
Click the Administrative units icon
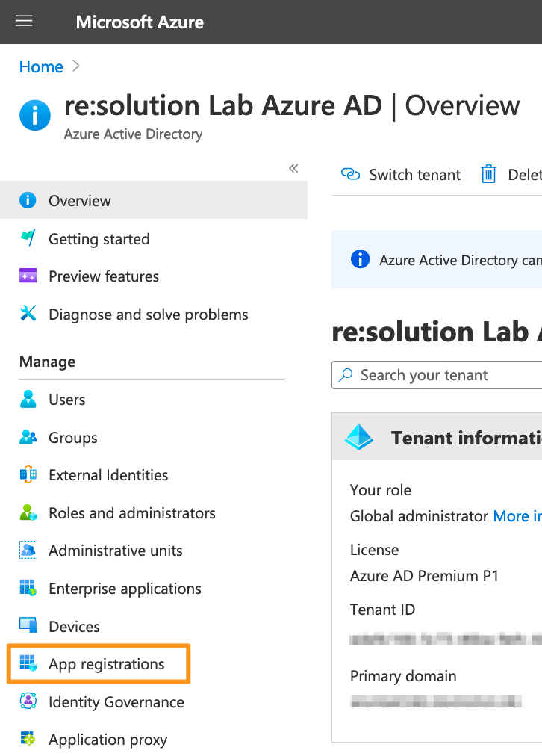coord(28,550)
